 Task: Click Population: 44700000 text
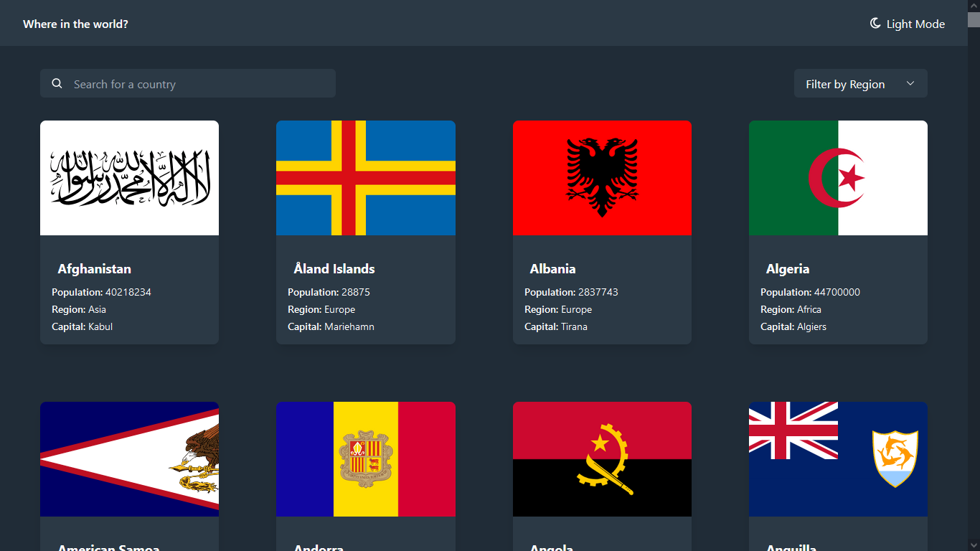coord(810,292)
